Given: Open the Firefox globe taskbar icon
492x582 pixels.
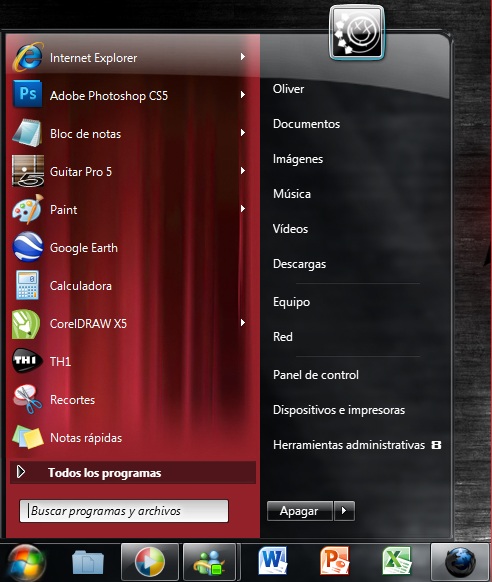Looking at the screenshot, I should pos(460,563).
